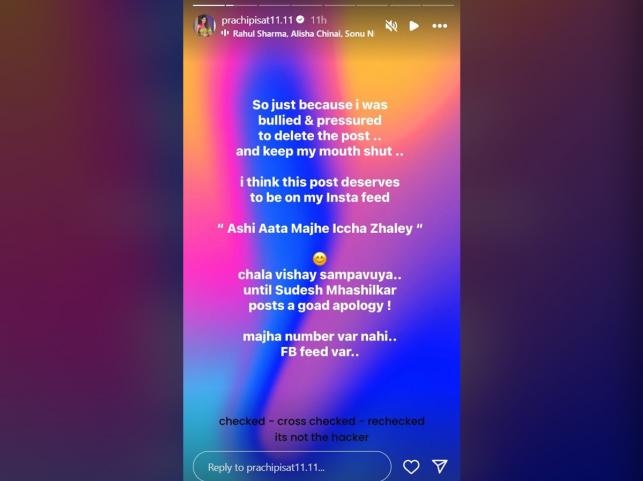Image resolution: width=643 pixels, height=481 pixels.
Task: Like the story with the heart icon
Action: pos(411,467)
